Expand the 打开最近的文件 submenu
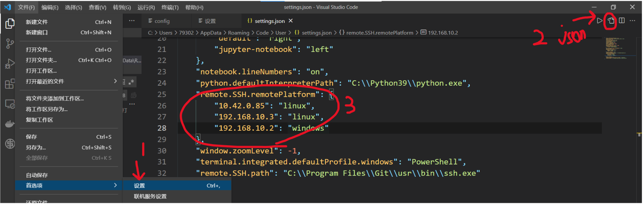This screenshot has height=204, width=644. [x=68, y=81]
